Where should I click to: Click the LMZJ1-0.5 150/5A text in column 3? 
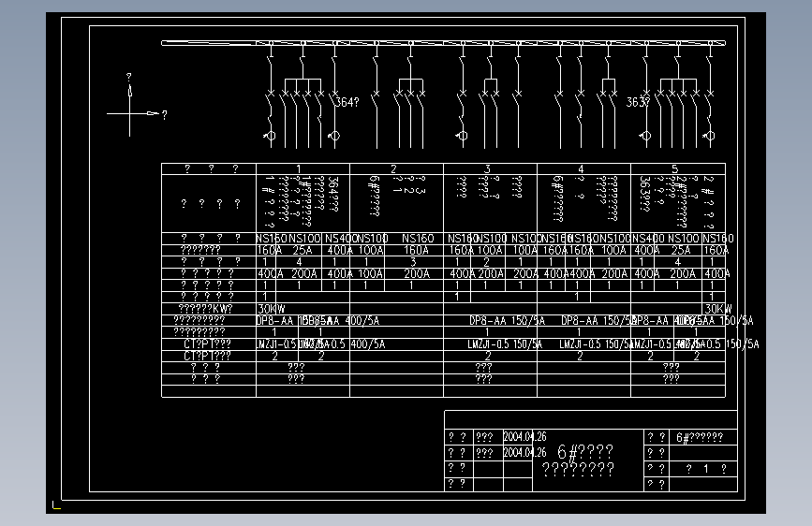[505, 344]
